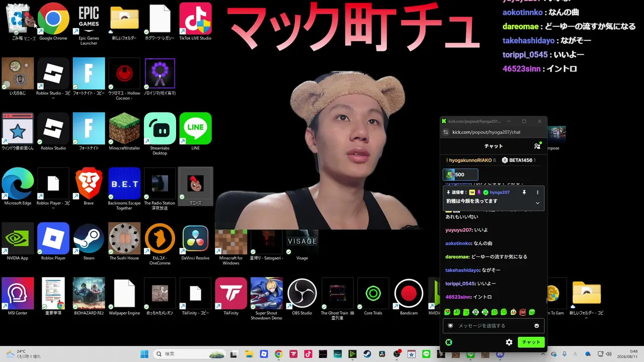This screenshot has height=362, width=644.
Task: Click the Kick chat address bar URL
Action: click(486, 132)
